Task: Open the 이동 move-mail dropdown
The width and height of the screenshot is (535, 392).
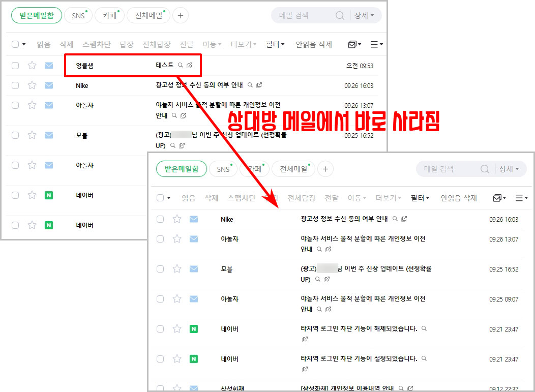Action: click(210, 44)
